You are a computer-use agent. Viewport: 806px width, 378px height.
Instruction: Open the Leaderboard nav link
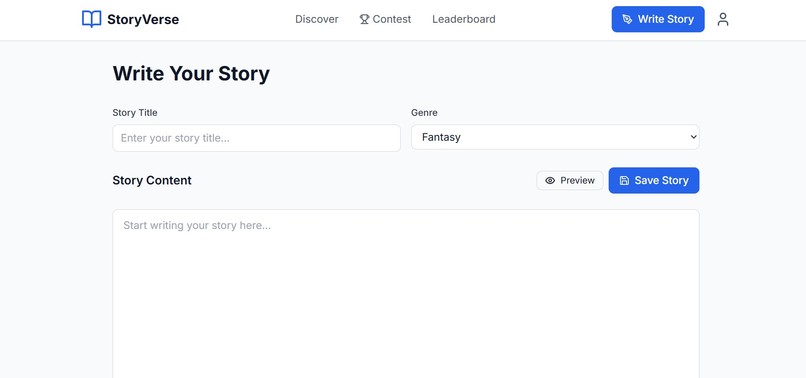coord(464,19)
